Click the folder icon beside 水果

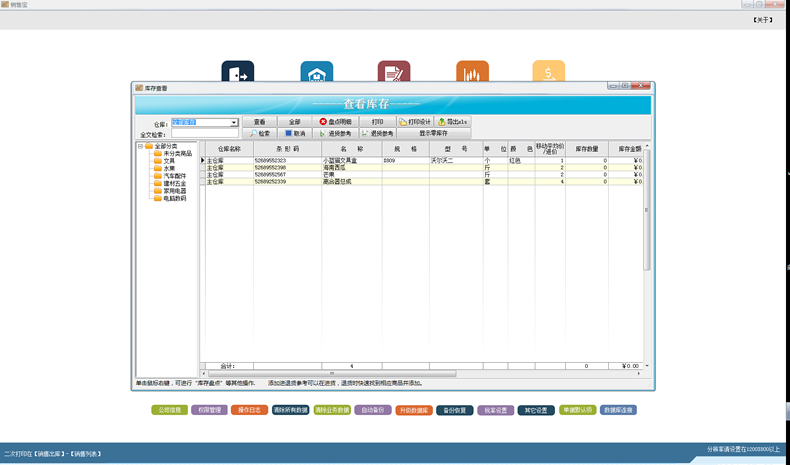tap(158, 168)
